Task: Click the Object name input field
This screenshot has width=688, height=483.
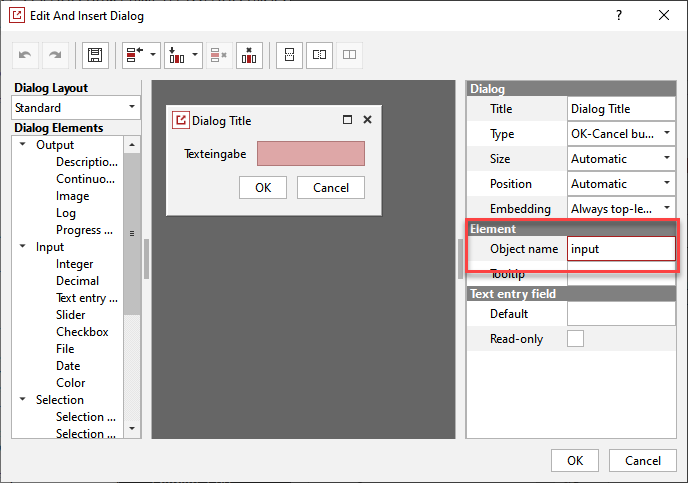Action: pyautogui.click(x=620, y=249)
